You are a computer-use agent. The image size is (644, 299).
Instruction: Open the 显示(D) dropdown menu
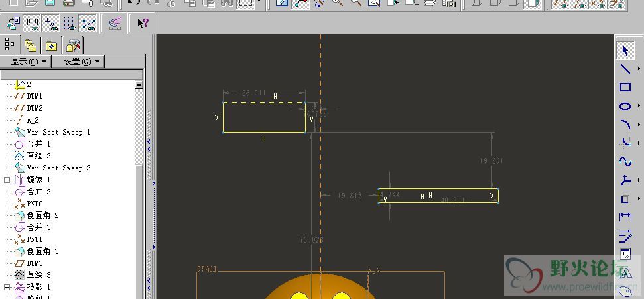point(25,62)
